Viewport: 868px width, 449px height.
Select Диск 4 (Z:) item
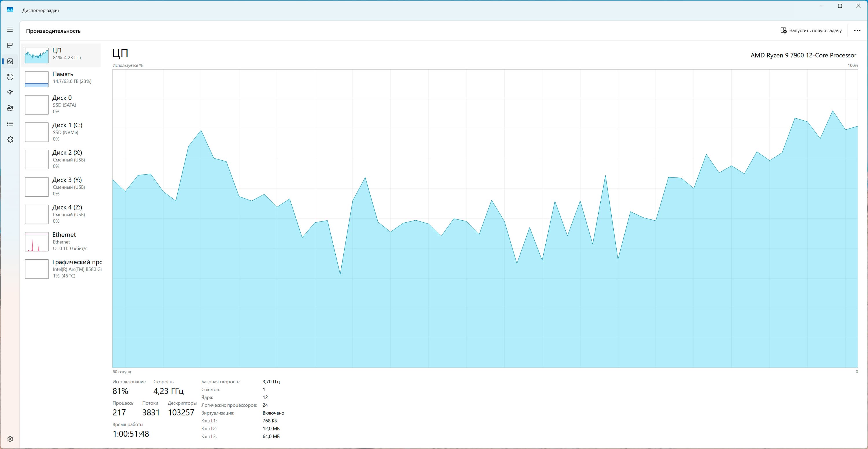click(61, 214)
